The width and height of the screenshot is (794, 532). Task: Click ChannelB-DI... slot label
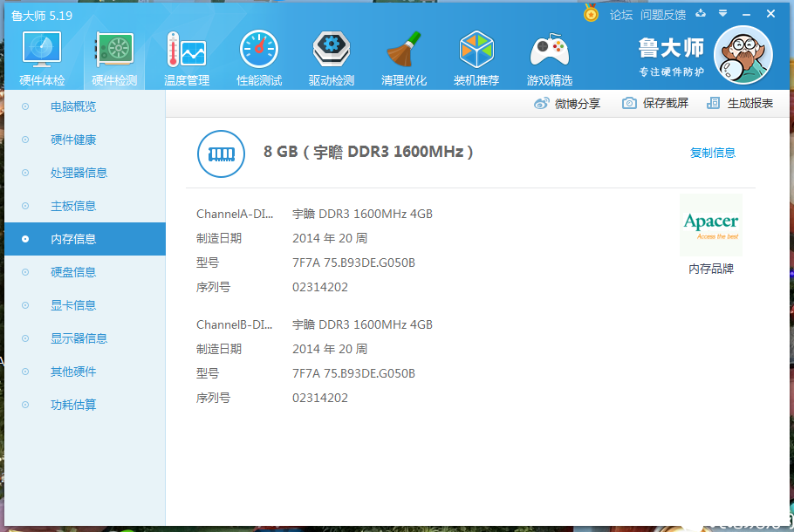point(235,325)
